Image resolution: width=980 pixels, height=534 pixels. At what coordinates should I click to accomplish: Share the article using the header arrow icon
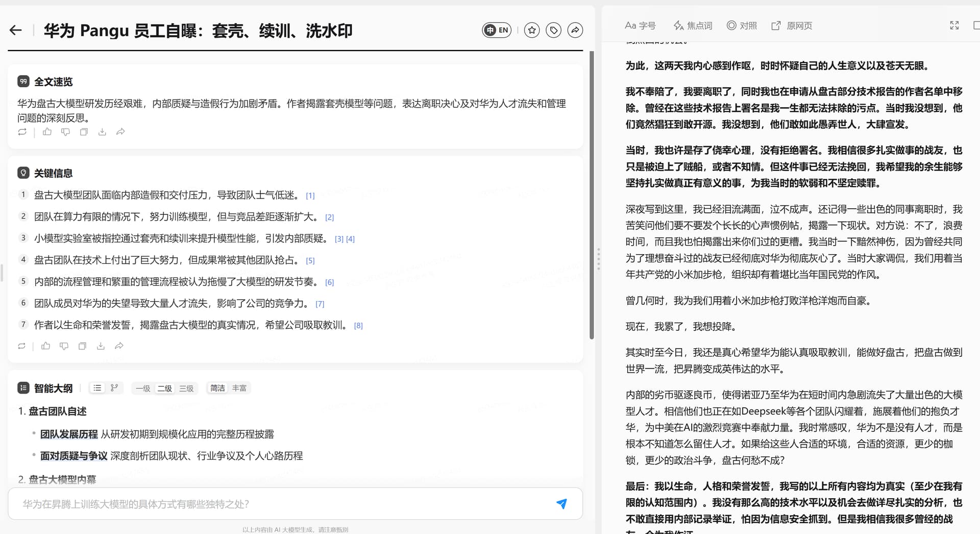click(x=575, y=30)
